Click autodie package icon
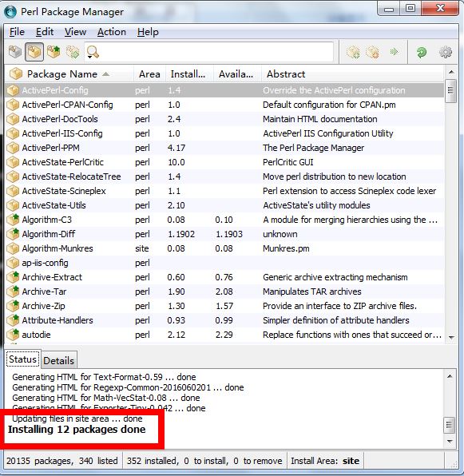 (x=13, y=335)
